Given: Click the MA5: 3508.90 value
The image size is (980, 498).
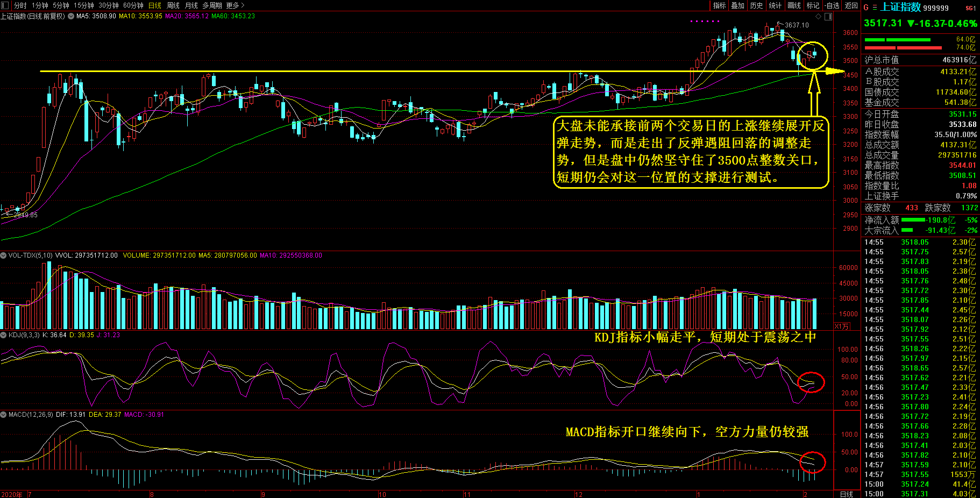Looking at the screenshot, I should point(96,16).
